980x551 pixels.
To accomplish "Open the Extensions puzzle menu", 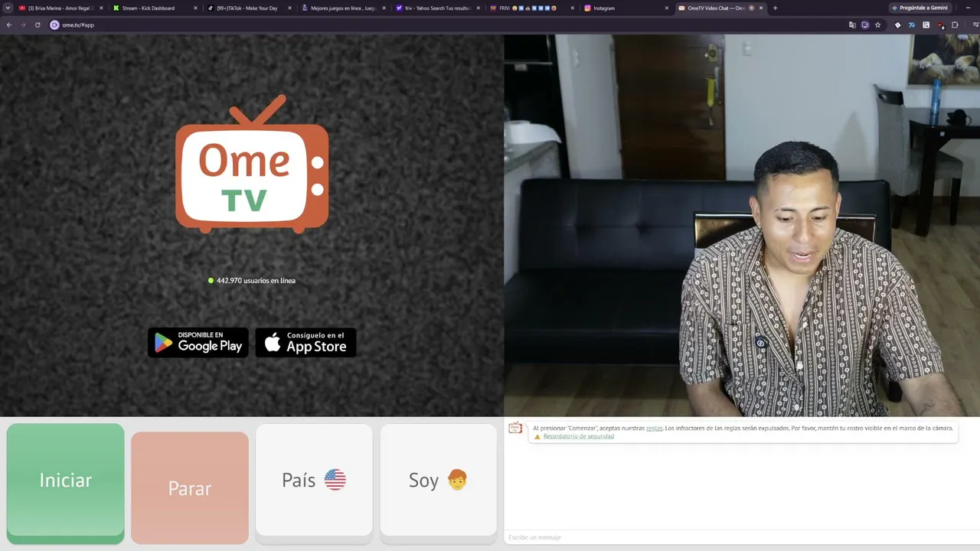I will click(x=955, y=24).
